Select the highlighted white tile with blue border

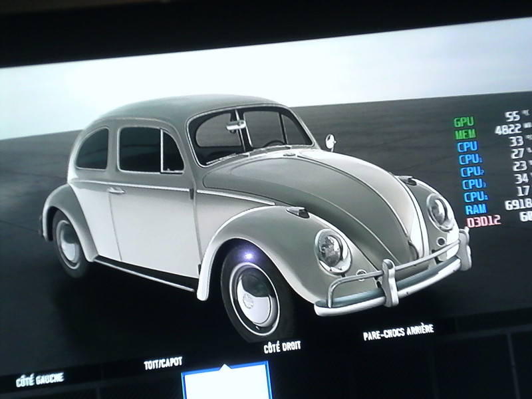click(226, 380)
